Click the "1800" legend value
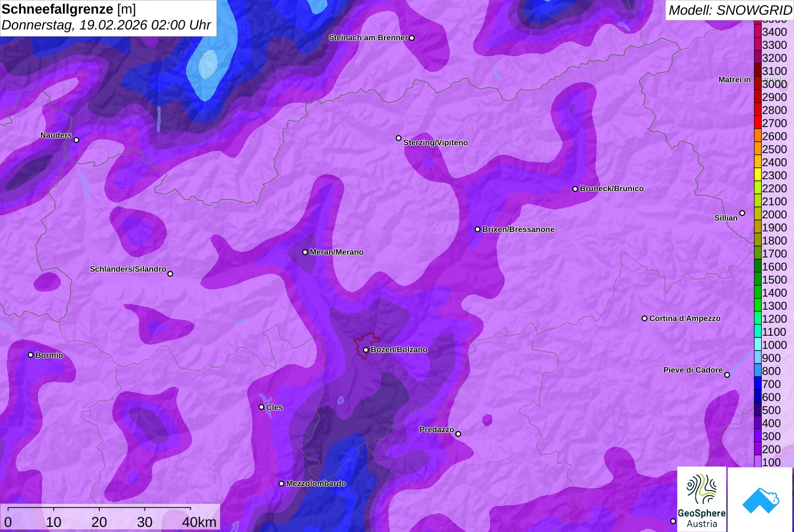Screen dimensions: 794x532 pos(774,240)
